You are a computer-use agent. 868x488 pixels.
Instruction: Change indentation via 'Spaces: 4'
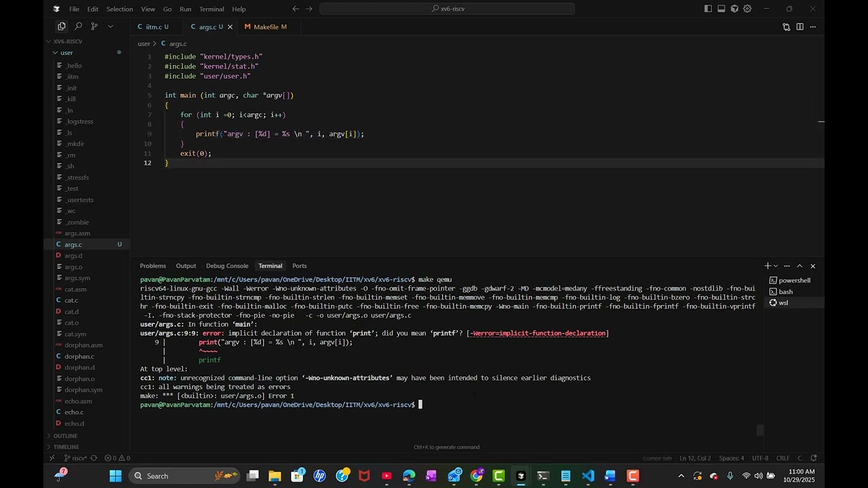[x=731, y=458]
